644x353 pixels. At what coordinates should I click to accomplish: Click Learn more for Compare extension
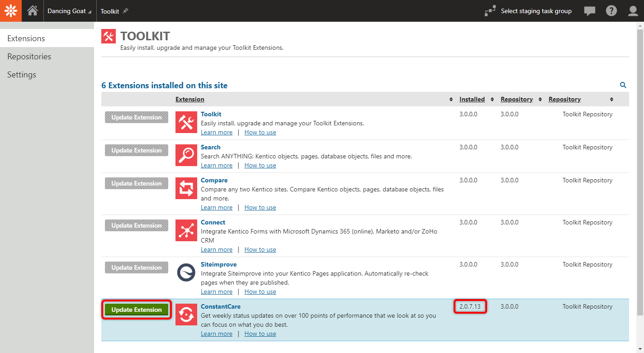[x=217, y=208]
